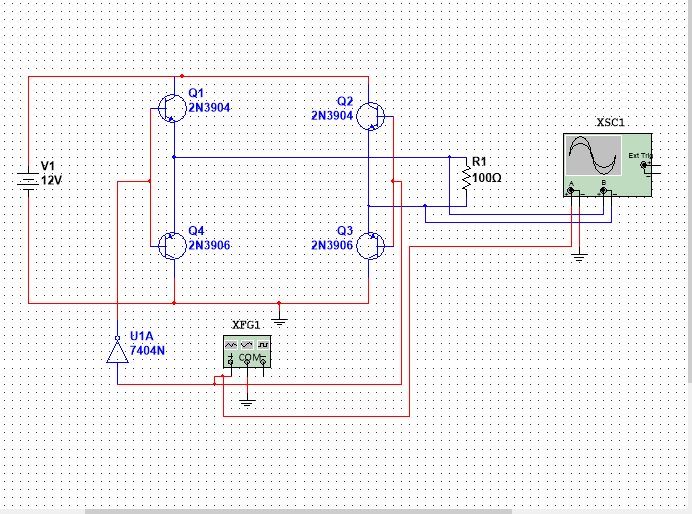Select transistor Q4 symbol
The width and height of the screenshot is (692, 514).
[x=173, y=246]
